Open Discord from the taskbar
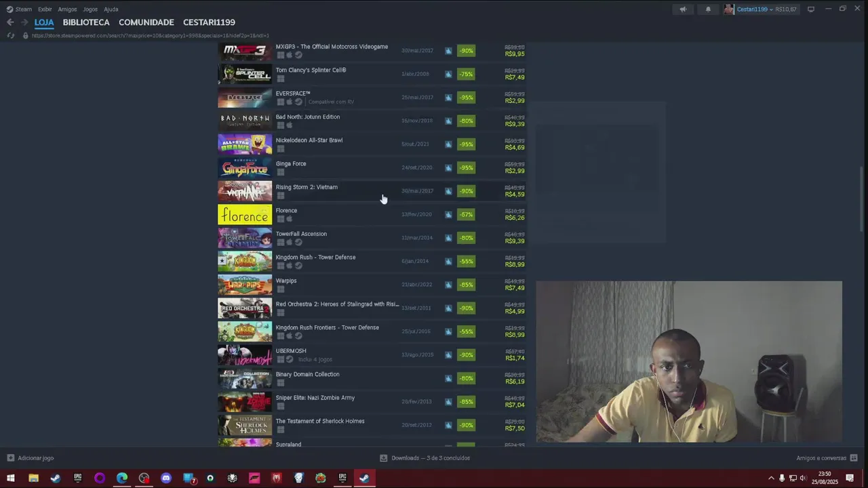 (x=166, y=478)
